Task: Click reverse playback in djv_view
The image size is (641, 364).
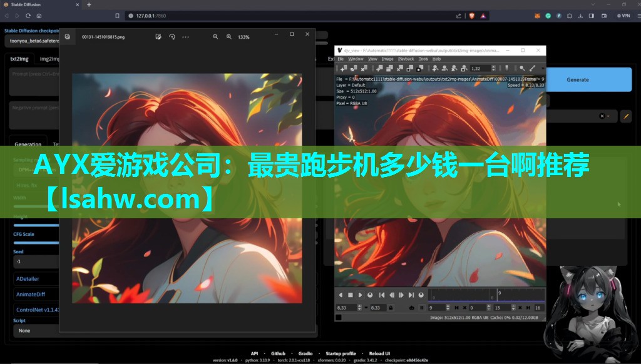Action: tap(341, 295)
